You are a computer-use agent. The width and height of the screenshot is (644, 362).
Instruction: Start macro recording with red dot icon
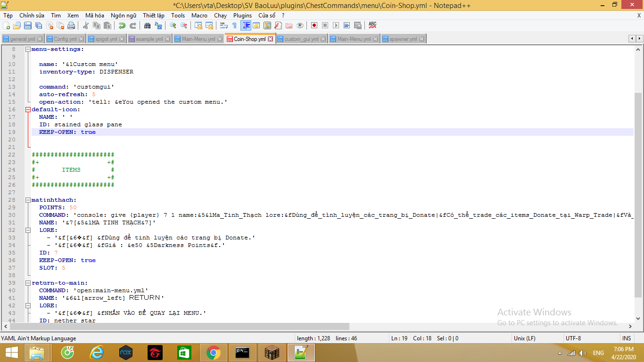tap(314, 25)
